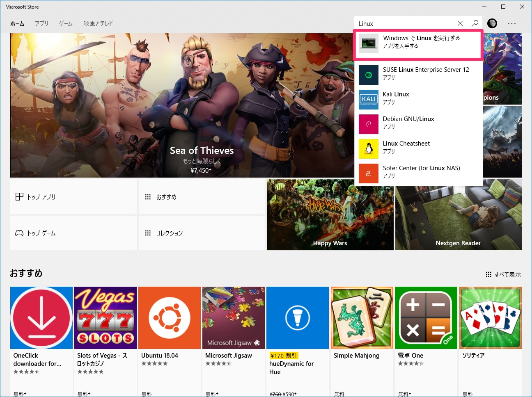Click the hueDynamic for Hue title
The image size is (532, 397).
click(x=291, y=368)
